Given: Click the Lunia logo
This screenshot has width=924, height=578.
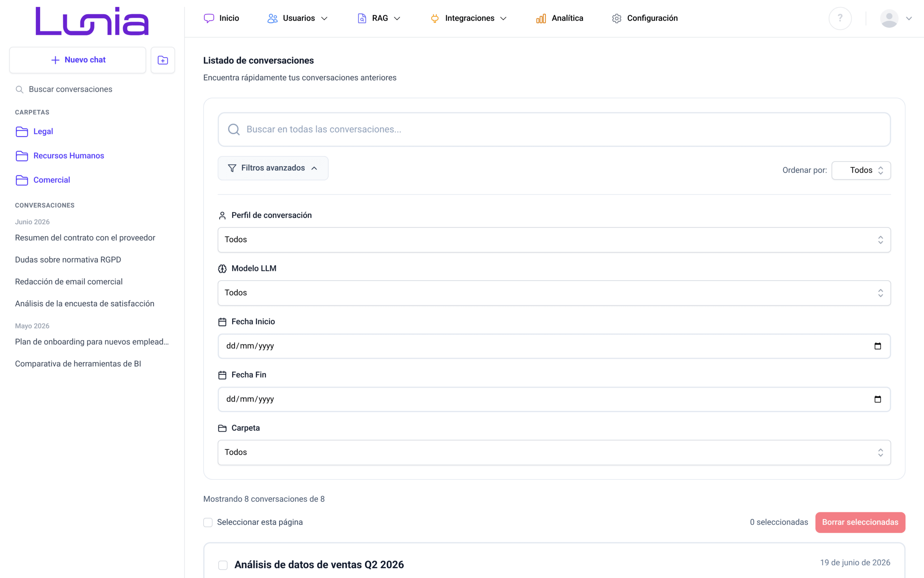Looking at the screenshot, I should [92, 21].
